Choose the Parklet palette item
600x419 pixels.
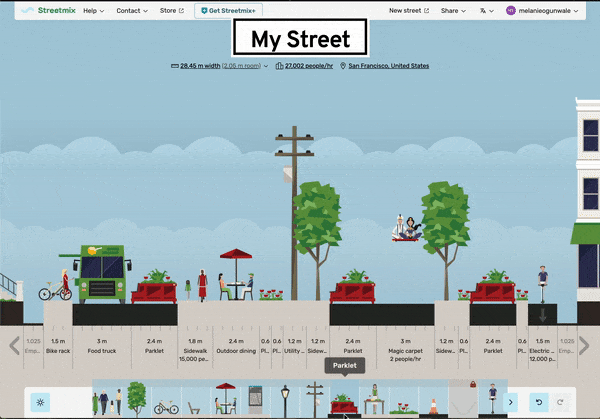(344, 401)
